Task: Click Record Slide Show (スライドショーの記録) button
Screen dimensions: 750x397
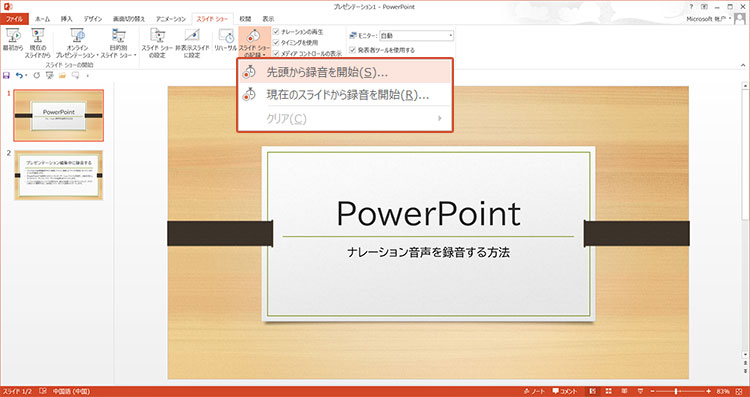Action: (255, 42)
